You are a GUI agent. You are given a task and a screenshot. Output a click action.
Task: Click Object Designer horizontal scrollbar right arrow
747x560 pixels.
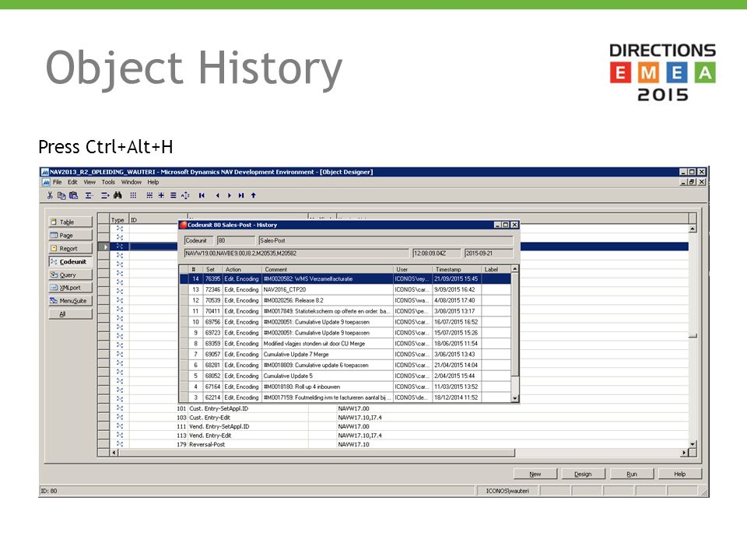[684, 453]
